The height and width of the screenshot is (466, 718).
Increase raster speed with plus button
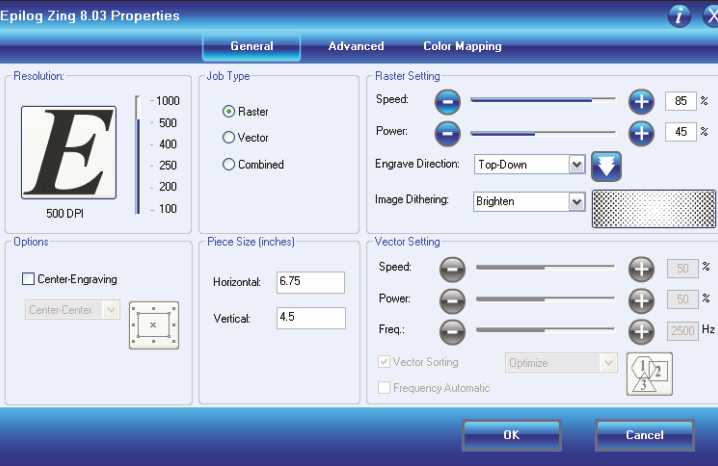(641, 102)
